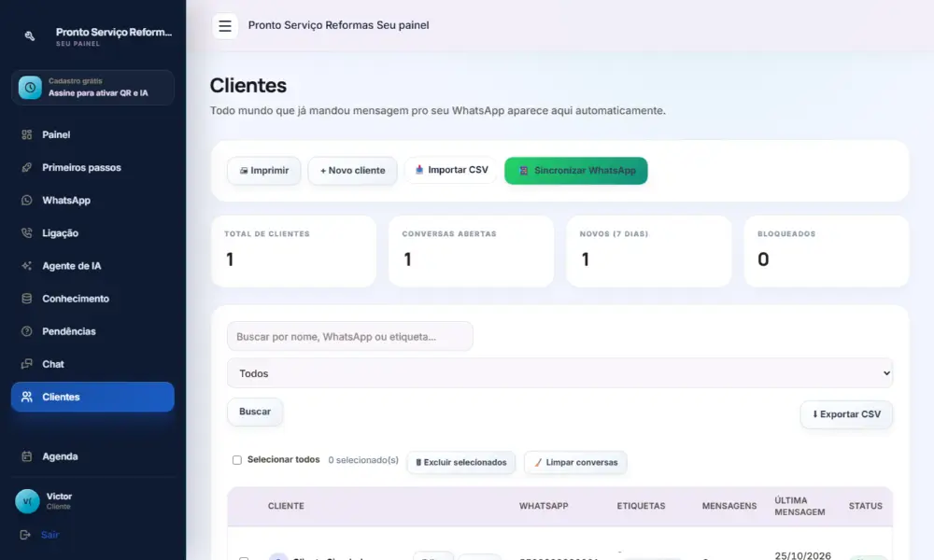Image resolution: width=934 pixels, height=560 pixels.
Task: Click the green Sincronizar WhatsApp button
Action: (576, 170)
